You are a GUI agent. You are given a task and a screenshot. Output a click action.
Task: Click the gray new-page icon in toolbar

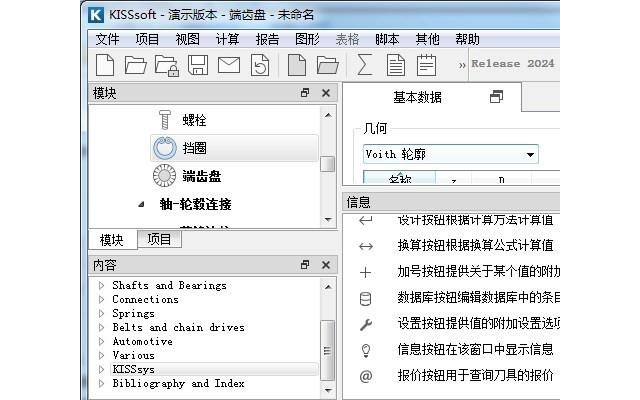point(297,65)
